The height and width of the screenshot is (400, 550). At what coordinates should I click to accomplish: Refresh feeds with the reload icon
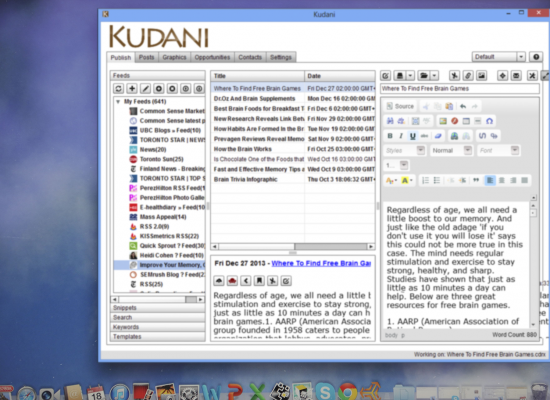pos(119,88)
